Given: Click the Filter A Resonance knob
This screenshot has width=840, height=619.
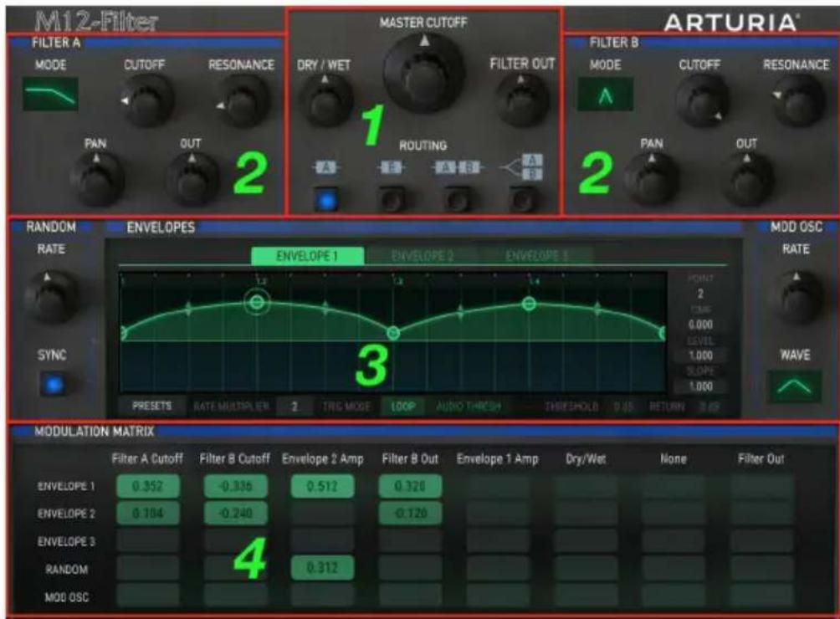Looking at the screenshot, I should coord(242,102).
